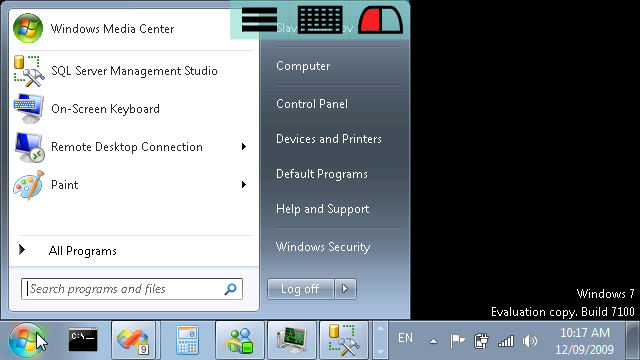
Task: Open Visual Studio icon on the taskbar
Action: click(x=133, y=340)
